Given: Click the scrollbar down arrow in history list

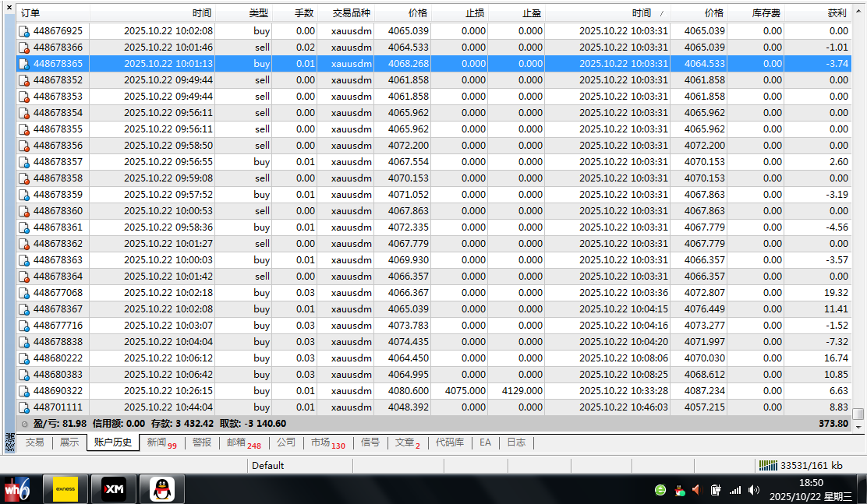Looking at the screenshot, I should [x=858, y=426].
